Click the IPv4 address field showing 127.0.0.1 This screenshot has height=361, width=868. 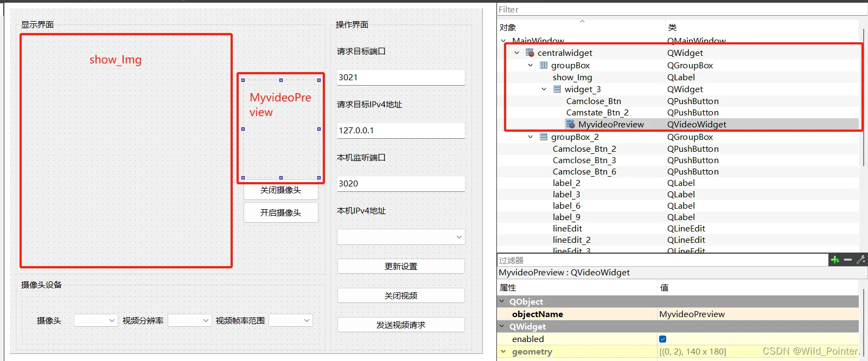pos(401,131)
